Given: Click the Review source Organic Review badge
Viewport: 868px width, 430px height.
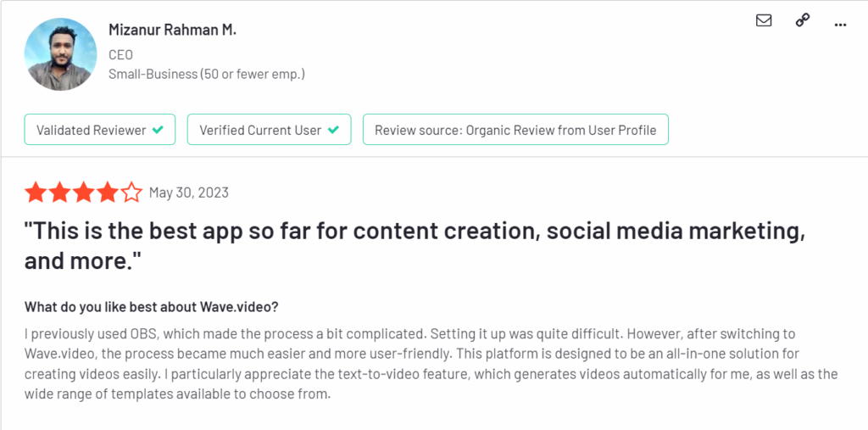Looking at the screenshot, I should click(x=515, y=130).
